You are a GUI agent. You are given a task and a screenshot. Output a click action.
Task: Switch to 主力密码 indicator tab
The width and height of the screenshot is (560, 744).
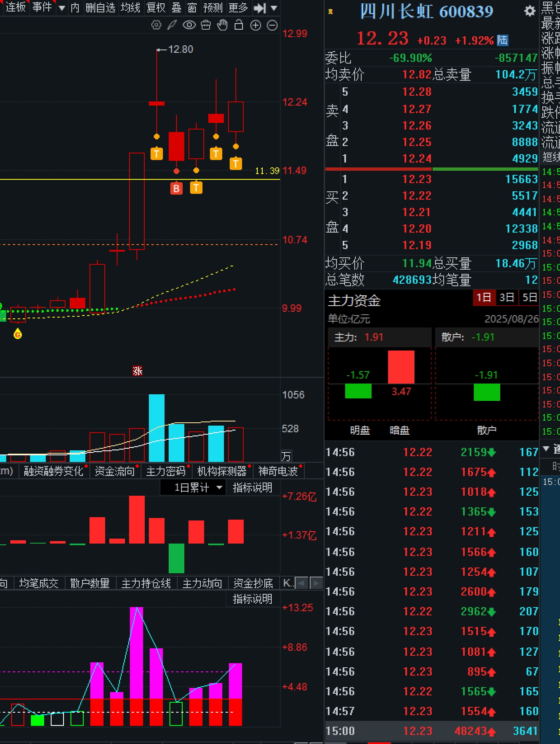(x=166, y=471)
